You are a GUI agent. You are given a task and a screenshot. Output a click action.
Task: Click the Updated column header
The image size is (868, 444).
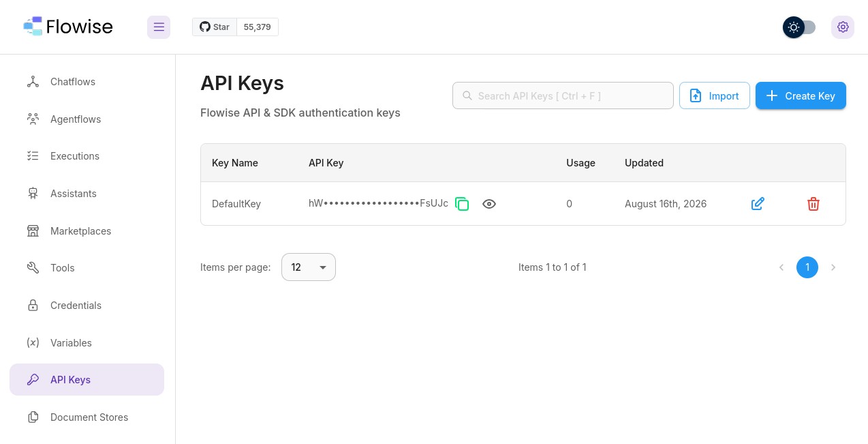[644, 163]
